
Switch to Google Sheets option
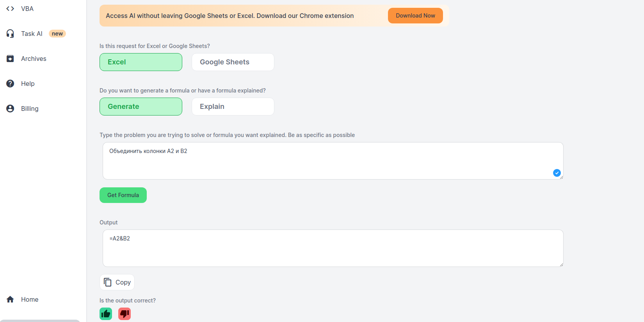[233, 62]
